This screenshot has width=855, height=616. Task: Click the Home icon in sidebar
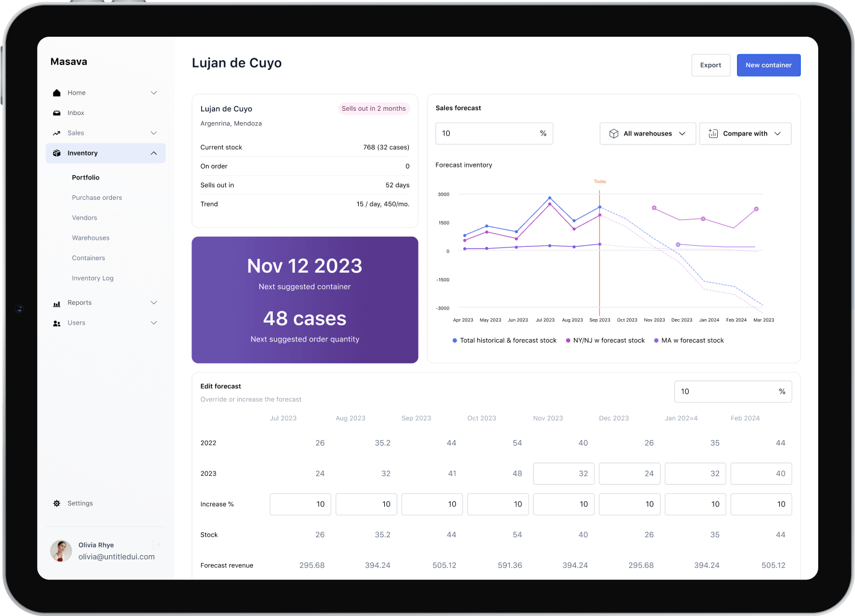[57, 93]
